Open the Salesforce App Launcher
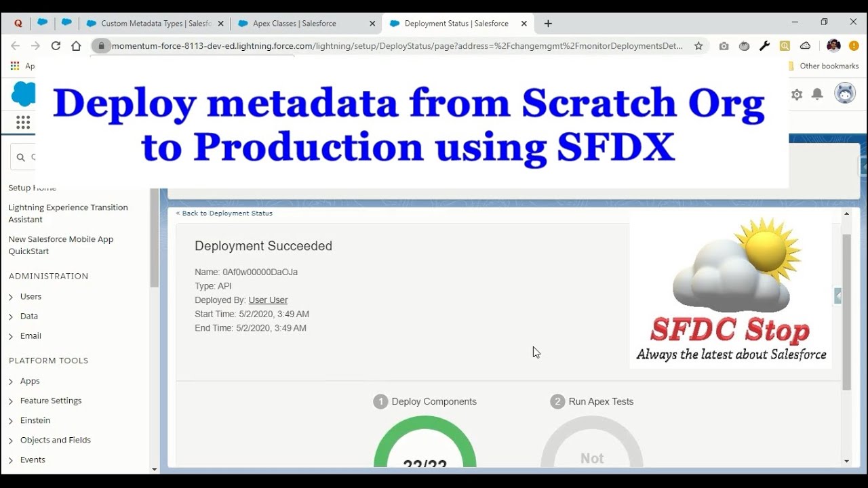Viewport: 868px width, 488px height. (23, 122)
